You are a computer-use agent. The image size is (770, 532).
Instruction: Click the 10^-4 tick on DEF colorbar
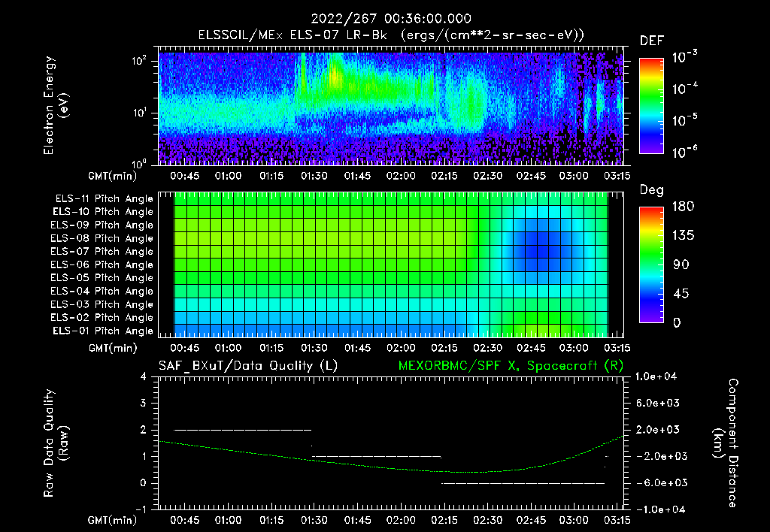coord(684,89)
